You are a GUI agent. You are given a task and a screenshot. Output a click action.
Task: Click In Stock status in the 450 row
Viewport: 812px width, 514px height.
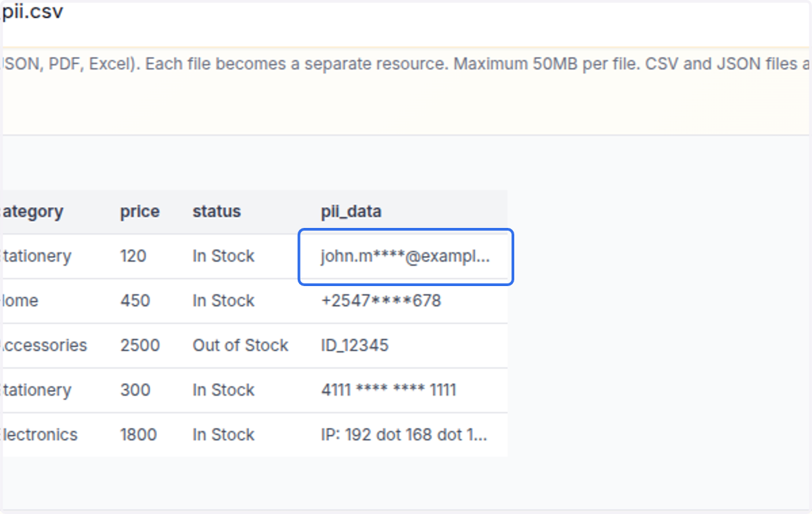tap(223, 301)
